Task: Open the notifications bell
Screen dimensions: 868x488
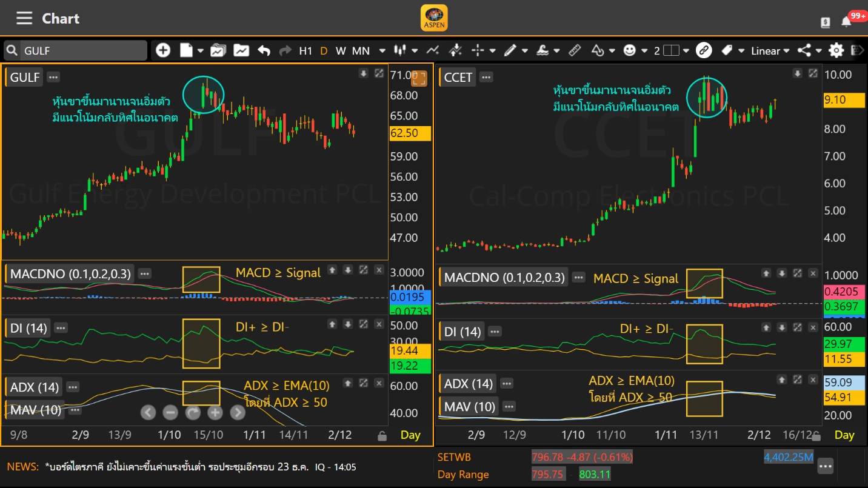Action: [x=846, y=22]
